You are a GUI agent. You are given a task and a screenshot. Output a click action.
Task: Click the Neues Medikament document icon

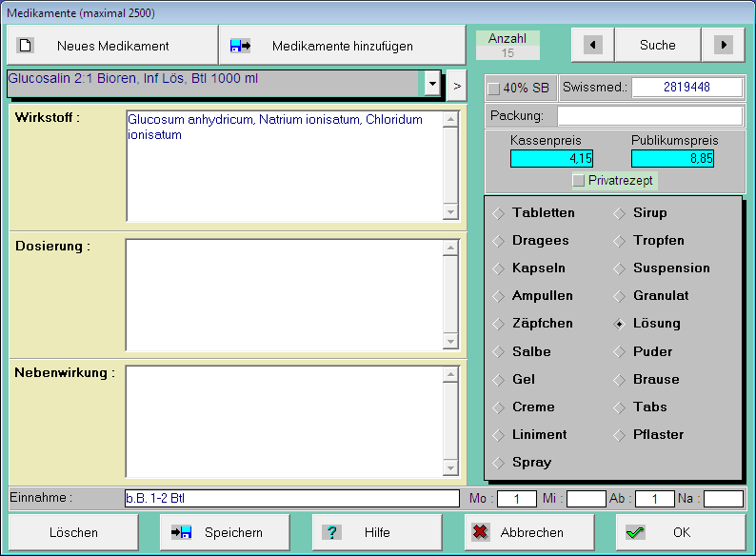point(27,46)
